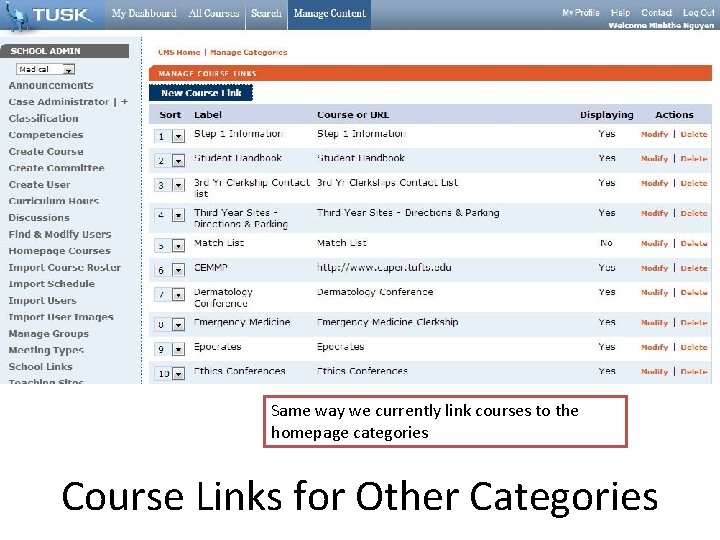Image resolution: width=720 pixels, height=540 pixels.
Task: Click Create Committee in sidebar
Action: (x=56, y=168)
